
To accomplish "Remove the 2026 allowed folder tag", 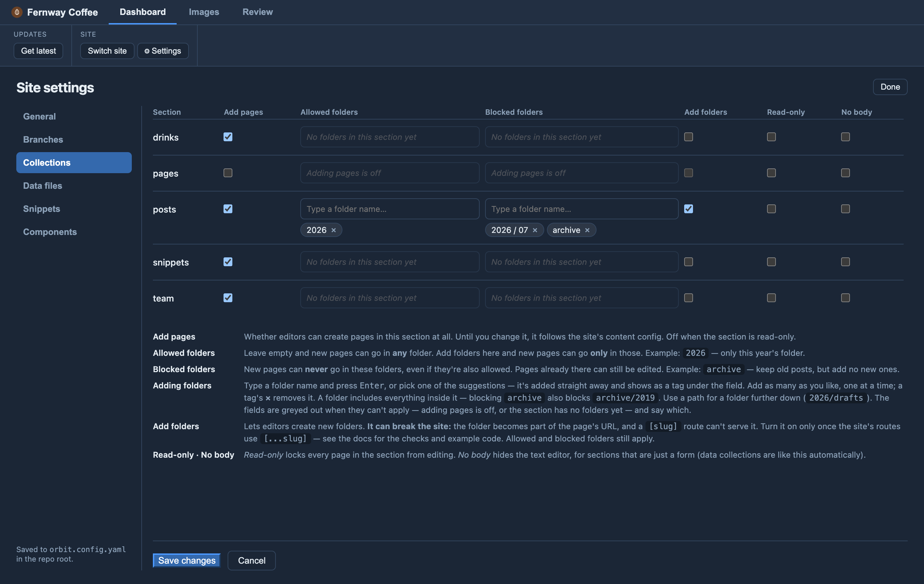I will point(334,230).
